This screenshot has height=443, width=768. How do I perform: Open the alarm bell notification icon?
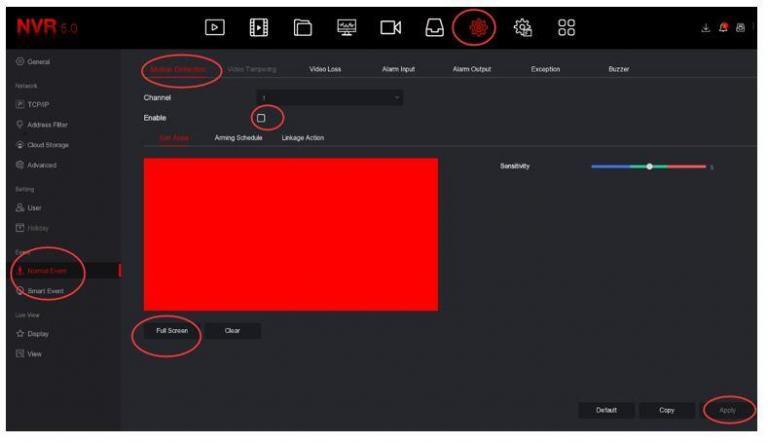pos(723,27)
